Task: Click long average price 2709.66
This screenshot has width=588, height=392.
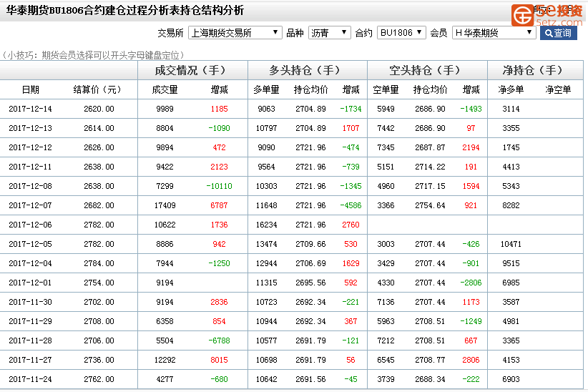Action: pos(310,244)
